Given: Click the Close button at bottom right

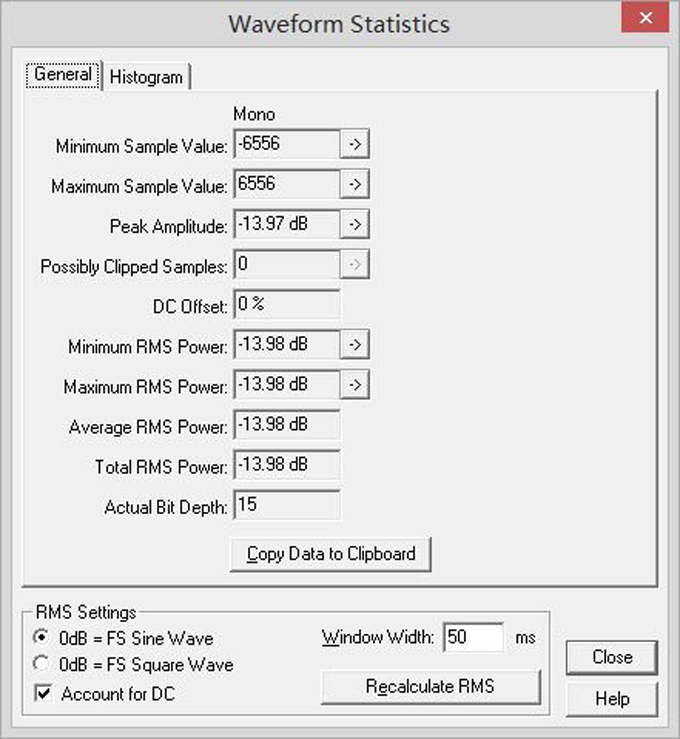Looking at the screenshot, I should 611,657.
